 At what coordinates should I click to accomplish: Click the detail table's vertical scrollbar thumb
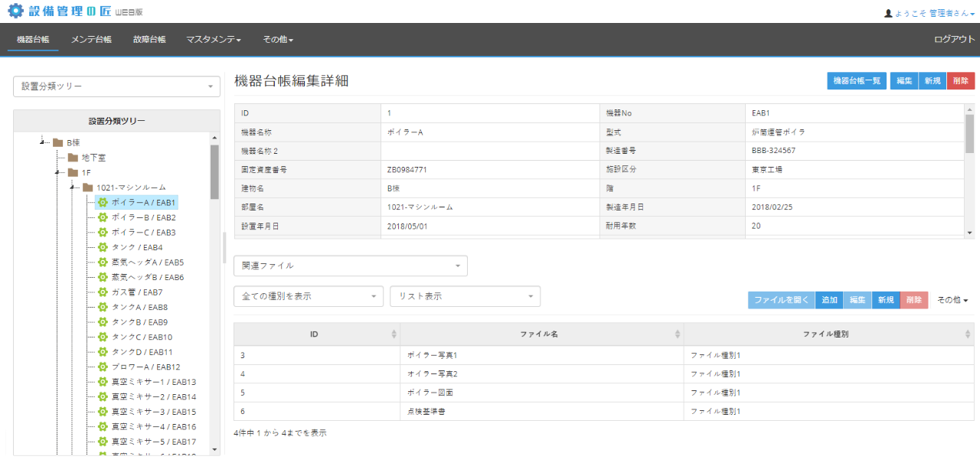click(x=969, y=133)
